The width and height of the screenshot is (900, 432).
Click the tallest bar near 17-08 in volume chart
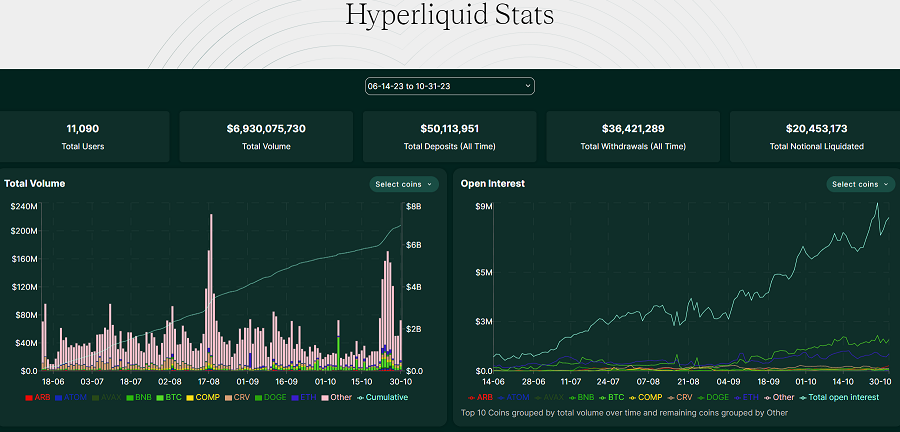click(x=211, y=292)
